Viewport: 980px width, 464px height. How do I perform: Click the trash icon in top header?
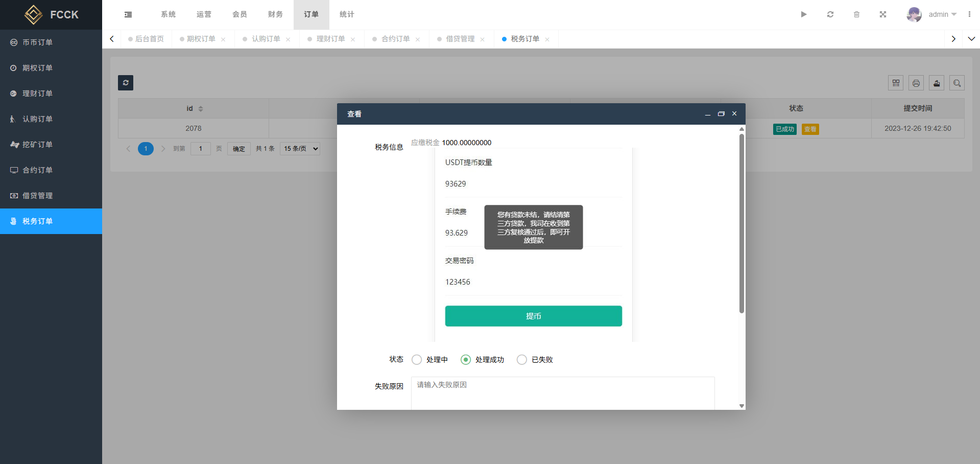(856, 14)
